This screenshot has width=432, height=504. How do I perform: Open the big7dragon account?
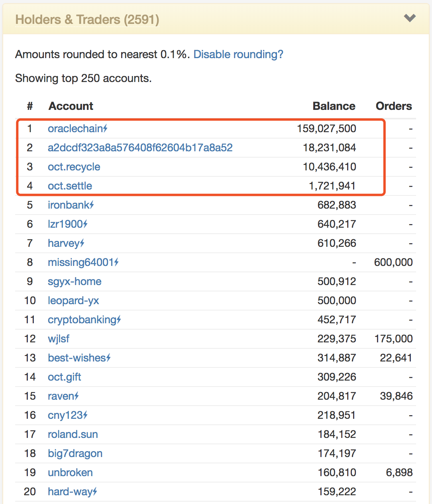(75, 453)
